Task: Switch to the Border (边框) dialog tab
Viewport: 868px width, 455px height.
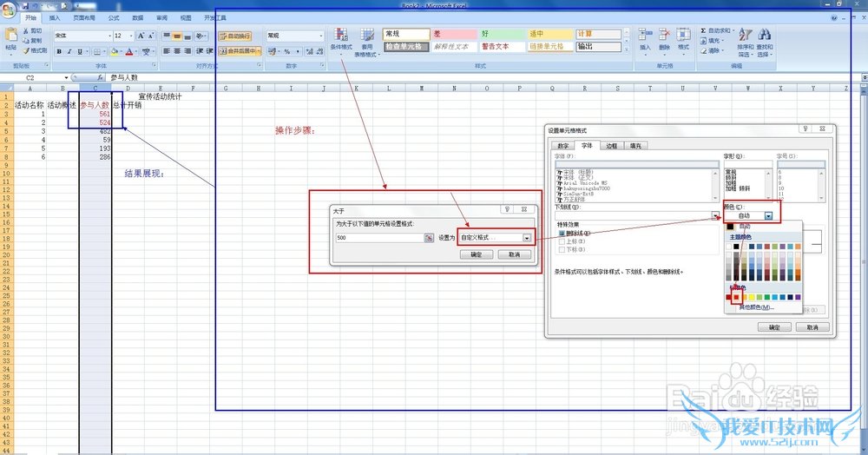Action: pyautogui.click(x=612, y=146)
